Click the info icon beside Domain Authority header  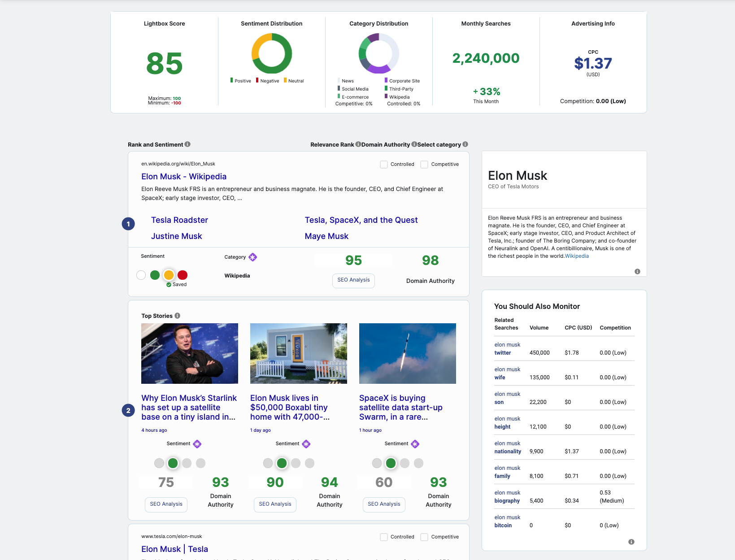415,144
